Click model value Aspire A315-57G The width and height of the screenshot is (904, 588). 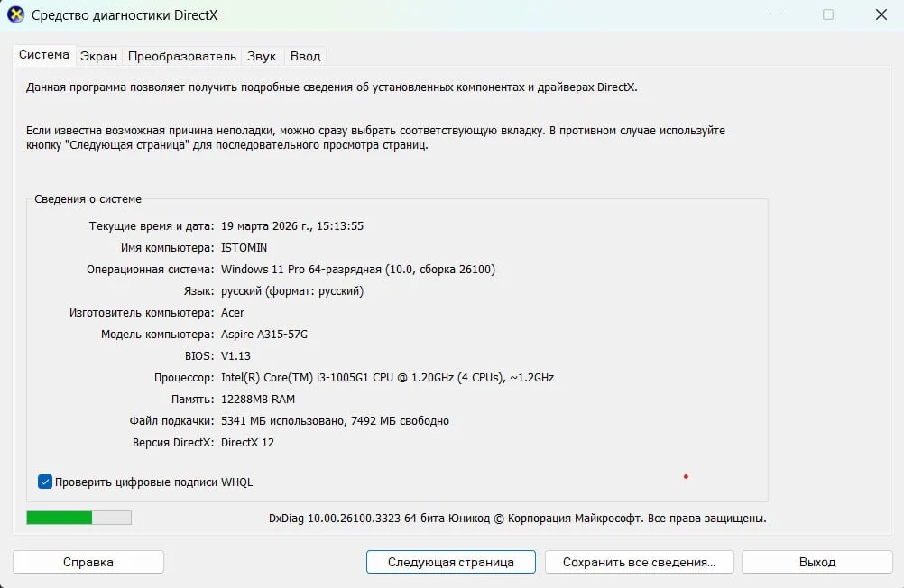(264, 335)
